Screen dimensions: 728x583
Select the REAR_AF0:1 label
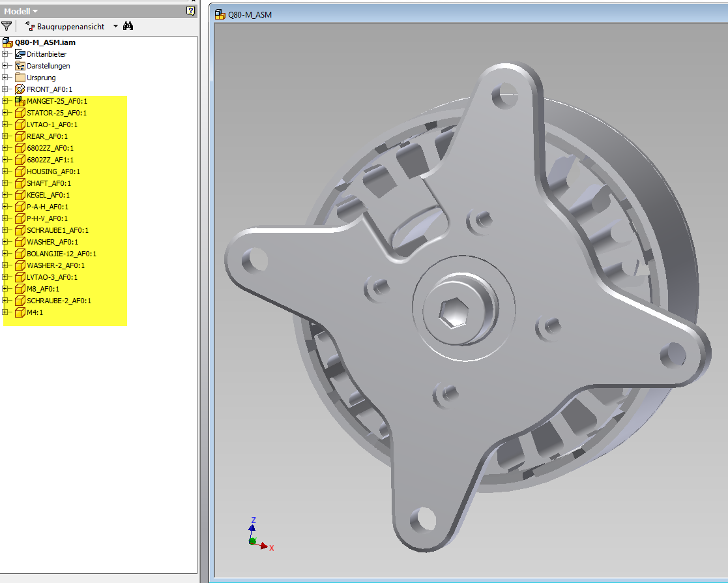pos(47,136)
